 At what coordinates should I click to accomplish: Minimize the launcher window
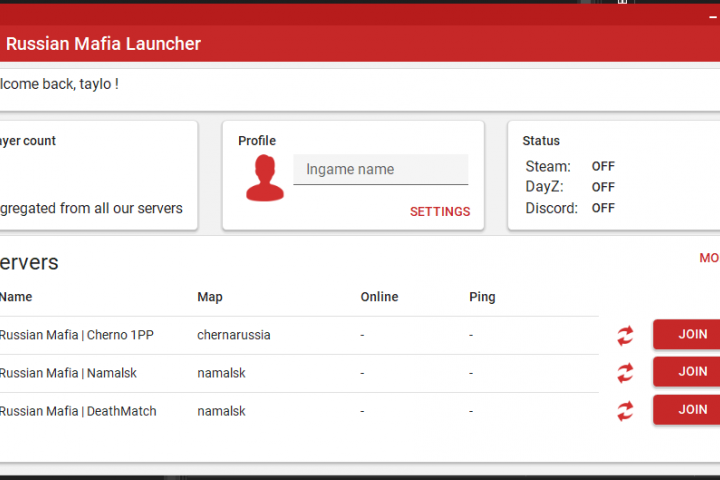[x=713, y=17]
